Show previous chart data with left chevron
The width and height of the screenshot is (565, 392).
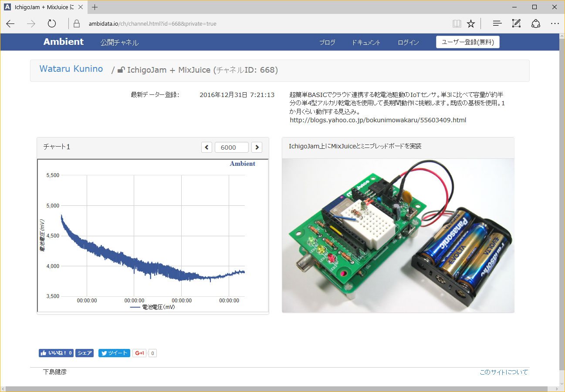tap(207, 147)
